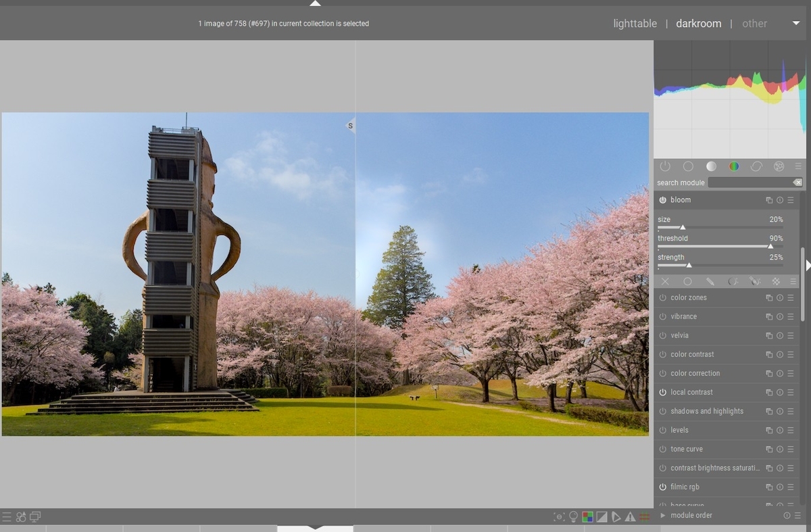Image resolution: width=811 pixels, height=532 pixels.
Task: Open the bloom module presets menu
Action: click(x=789, y=199)
